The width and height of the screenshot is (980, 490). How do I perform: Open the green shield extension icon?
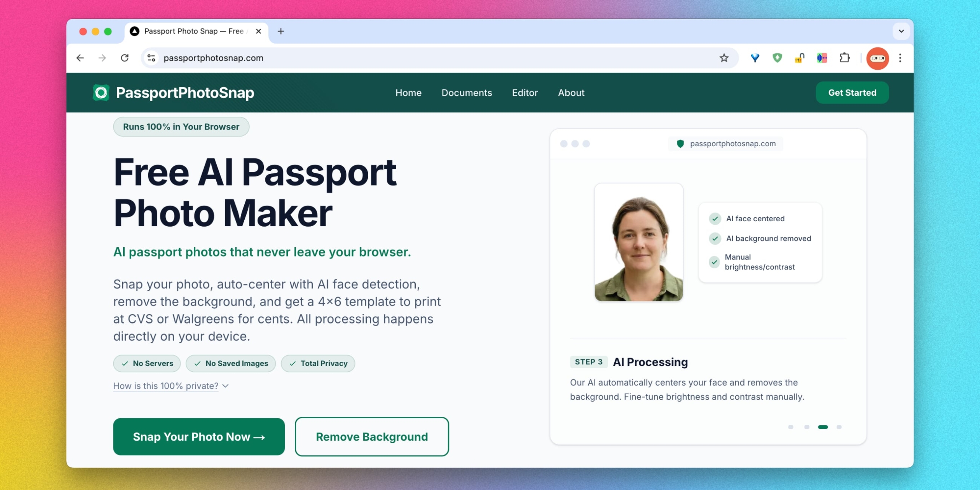(777, 58)
